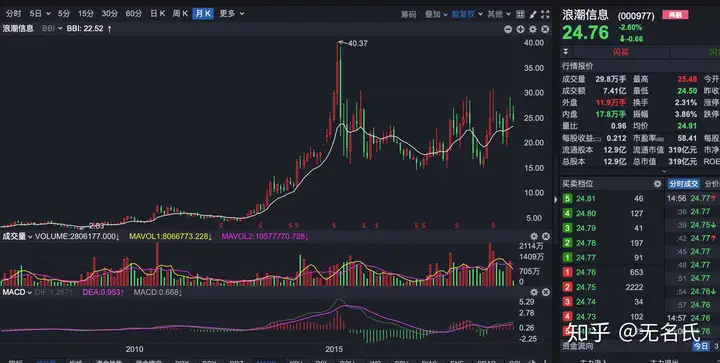Click the -2.60% change percentage
Screen dimensions: 720x363
pyautogui.click(x=630, y=28)
